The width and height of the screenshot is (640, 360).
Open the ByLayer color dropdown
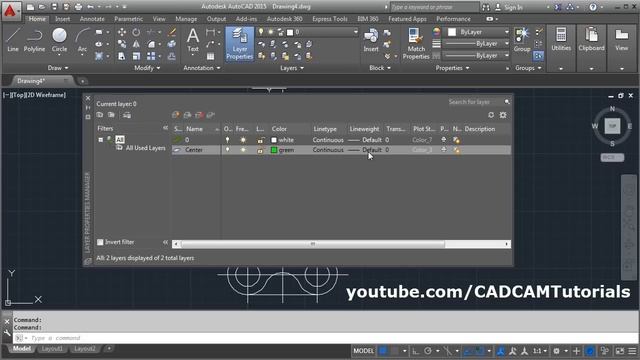[507, 32]
